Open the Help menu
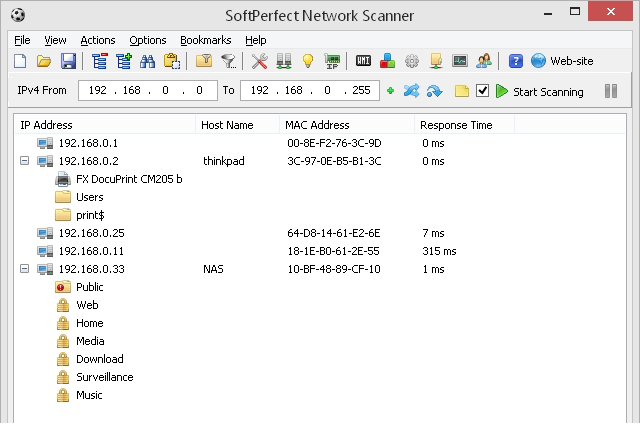640x439 pixels. point(256,40)
